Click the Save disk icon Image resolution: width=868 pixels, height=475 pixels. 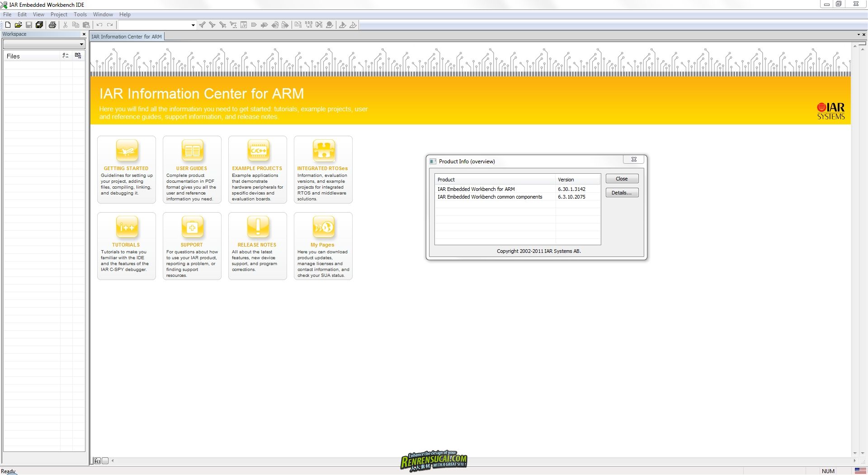pyautogui.click(x=28, y=25)
